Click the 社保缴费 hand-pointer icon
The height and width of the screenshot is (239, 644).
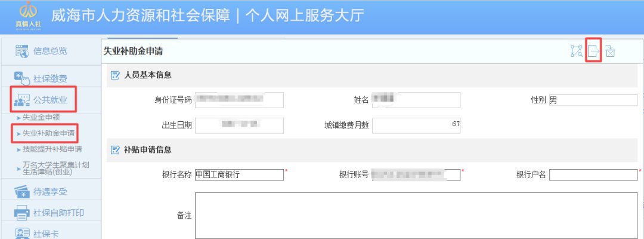[22, 78]
